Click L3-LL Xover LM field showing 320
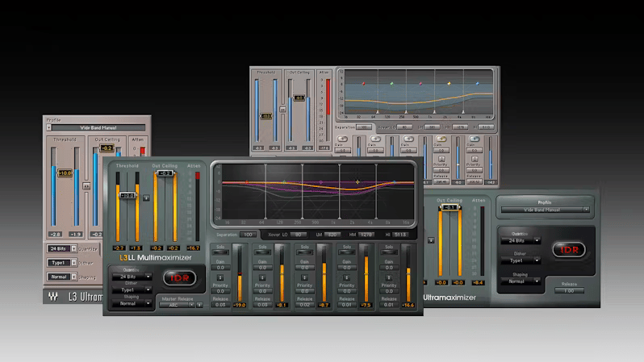This screenshot has width=644, height=362. click(332, 235)
